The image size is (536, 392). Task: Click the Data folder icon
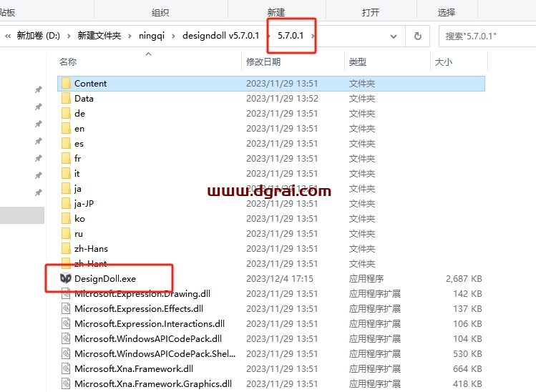pyautogui.click(x=66, y=99)
